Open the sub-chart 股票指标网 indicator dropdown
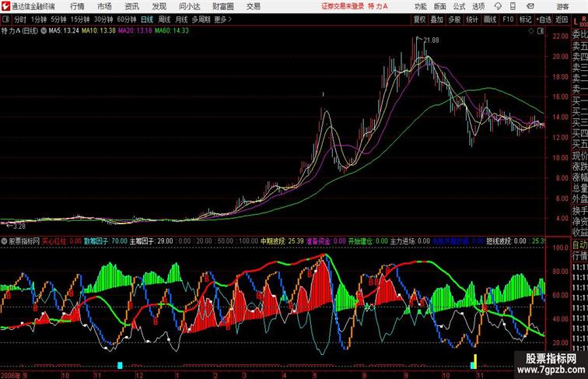This screenshot has height=379, width=588. [4, 241]
